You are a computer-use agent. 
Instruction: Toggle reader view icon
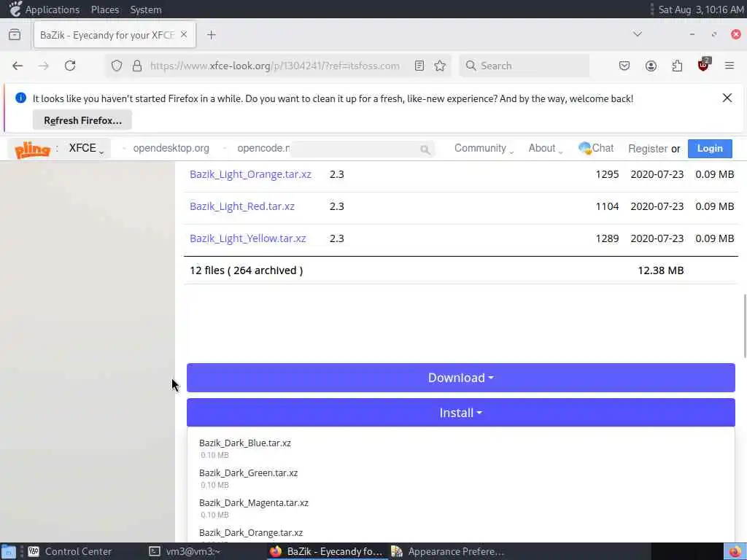pyautogui.click(x=419, y=66)
